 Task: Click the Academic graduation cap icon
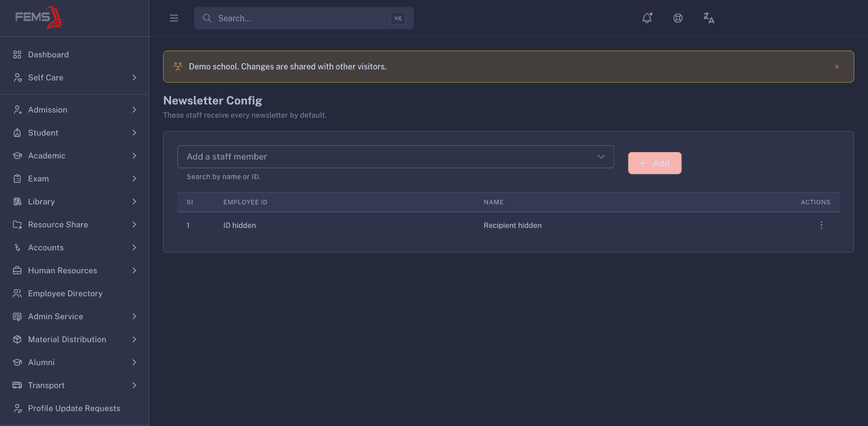click(17, 156)
